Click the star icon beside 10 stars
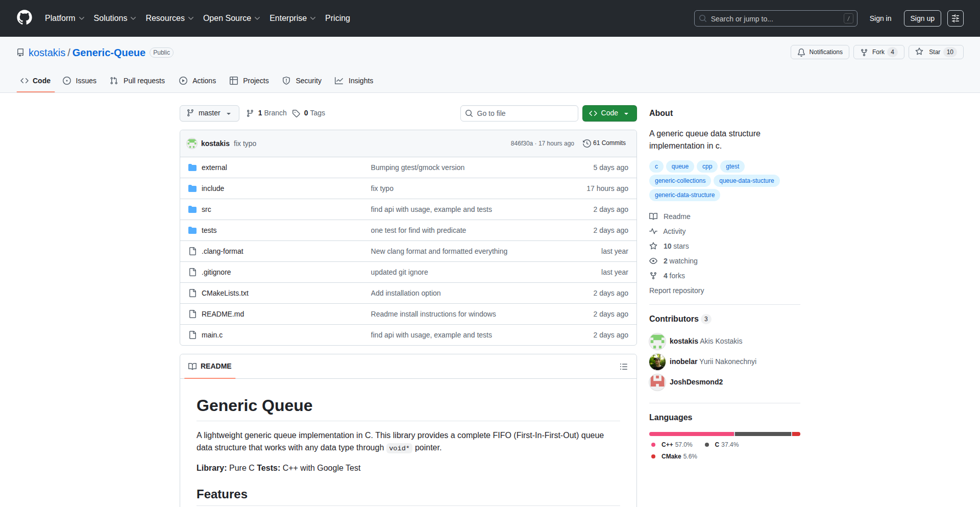Screen dimensions: 980x507 (x=653, y=246)
